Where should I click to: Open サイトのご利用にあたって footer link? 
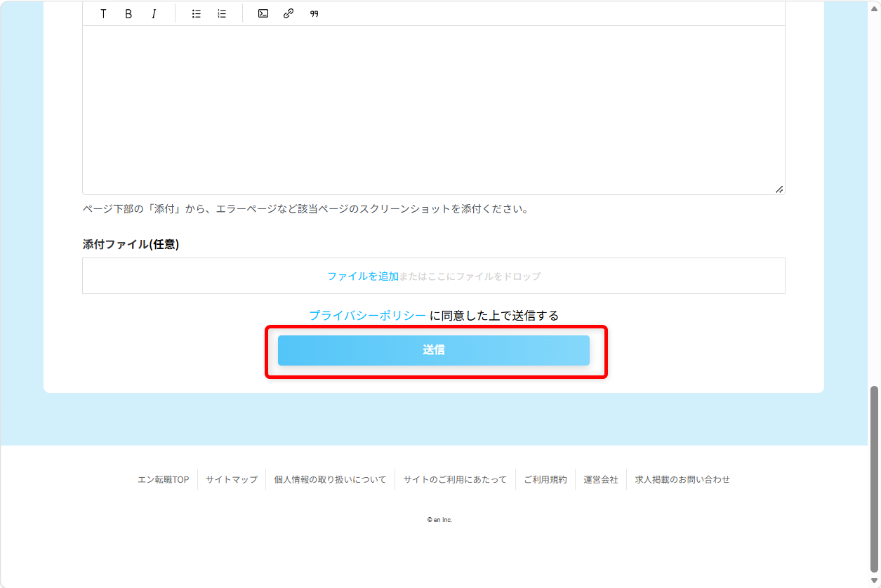[455, 480]
